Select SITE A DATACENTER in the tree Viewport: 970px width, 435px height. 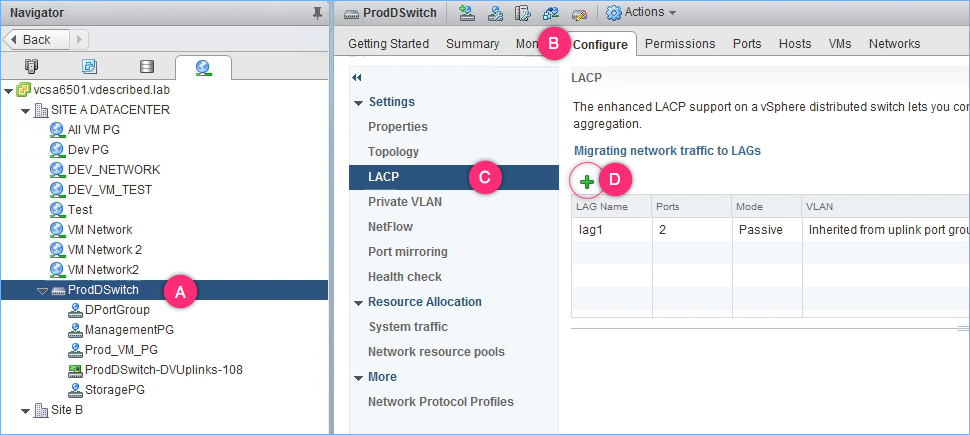(x=110, y=110)
